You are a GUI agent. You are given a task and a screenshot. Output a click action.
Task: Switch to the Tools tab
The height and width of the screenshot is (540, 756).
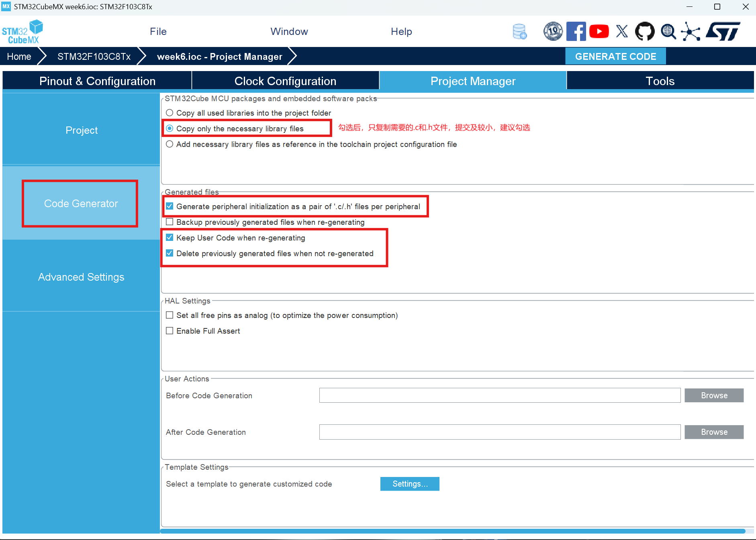coord(660,81)
